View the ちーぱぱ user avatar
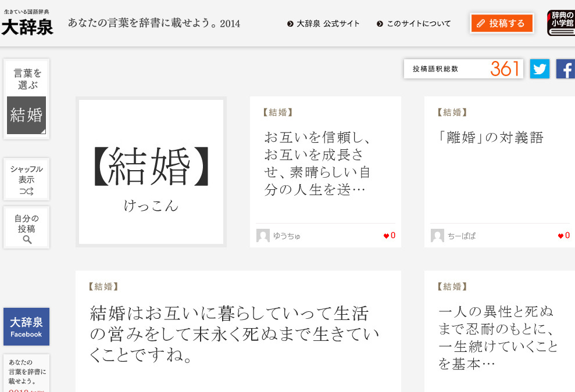The image size is (575, 392). point(437,236)
